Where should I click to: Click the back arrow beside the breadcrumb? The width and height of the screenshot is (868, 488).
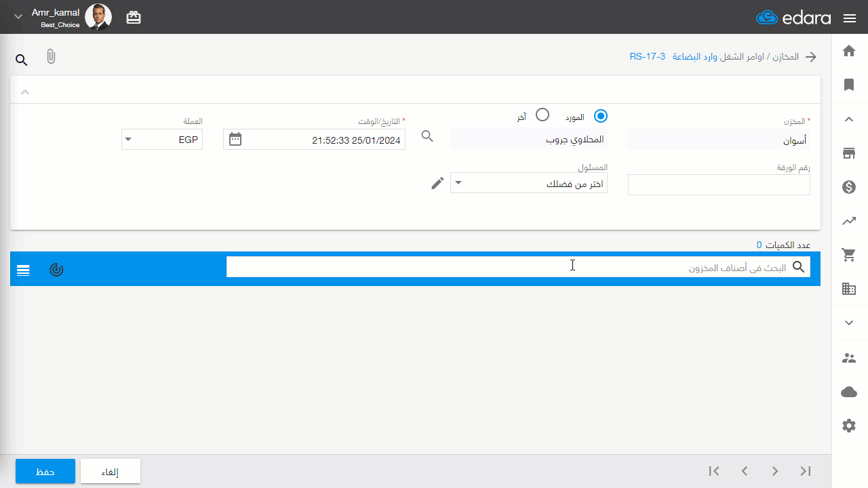[x=811, y=57]
